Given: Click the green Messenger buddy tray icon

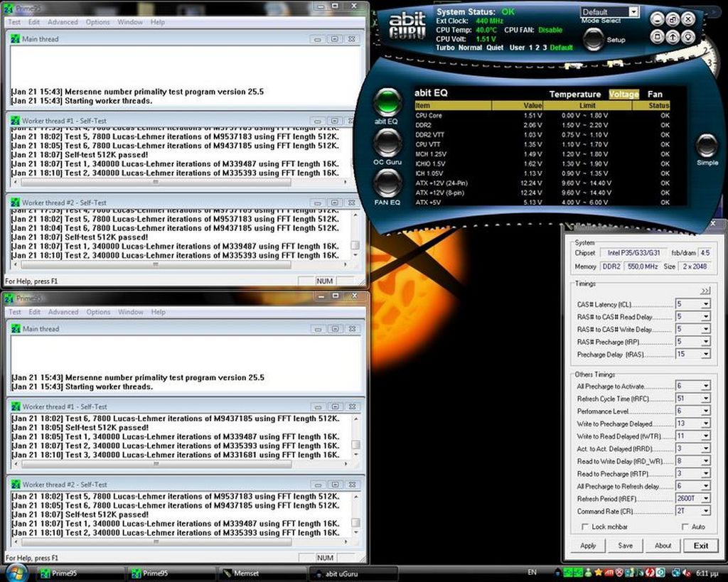Looking at the screenshot, I should tap(589, 573).
